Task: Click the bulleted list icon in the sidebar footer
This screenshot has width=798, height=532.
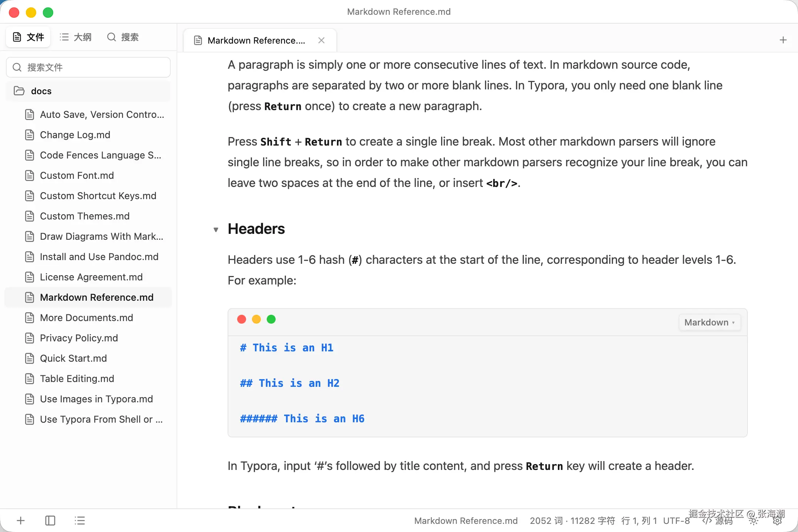Action: click(80, 521)
